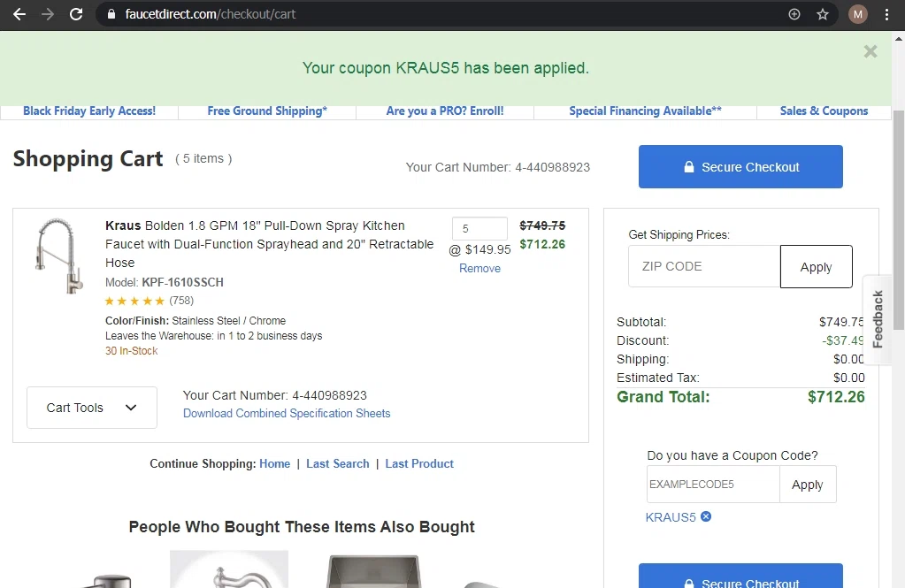The height and width of the screenshot is (588, 905).
Task: Dismiss the coupon applied banner
Action: point(870,51)
